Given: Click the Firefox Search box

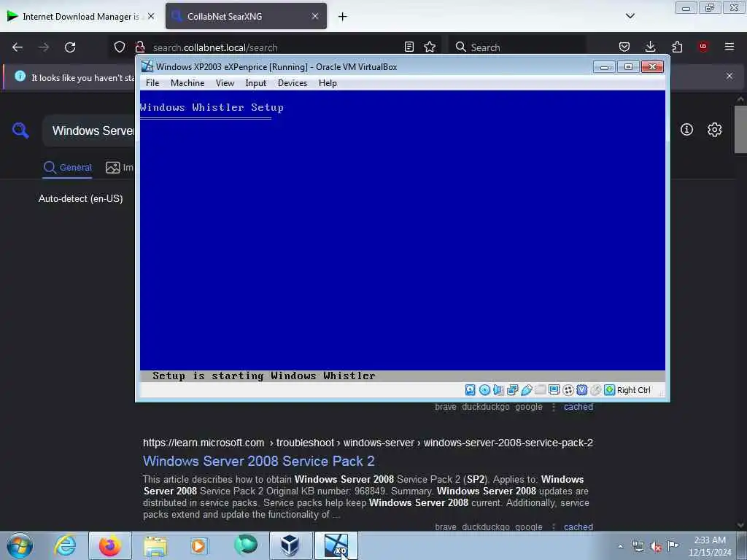Looking at the screenshot, I should tap(517, 47).
